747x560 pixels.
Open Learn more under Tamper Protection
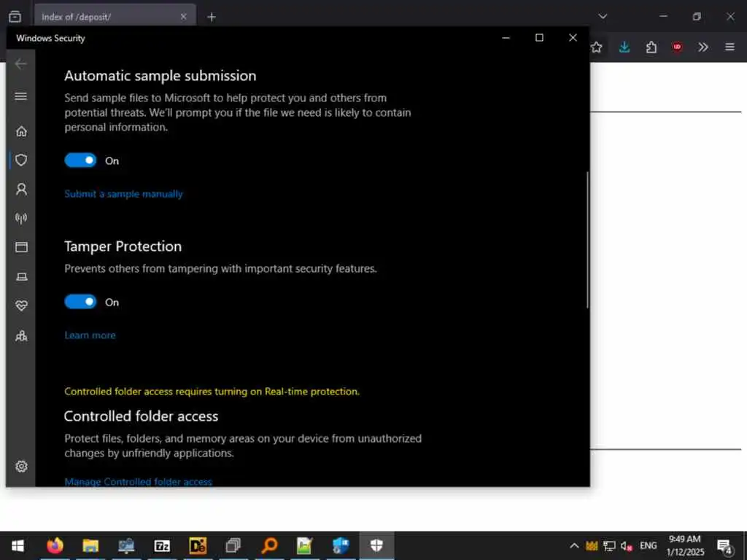coord(90,335)
